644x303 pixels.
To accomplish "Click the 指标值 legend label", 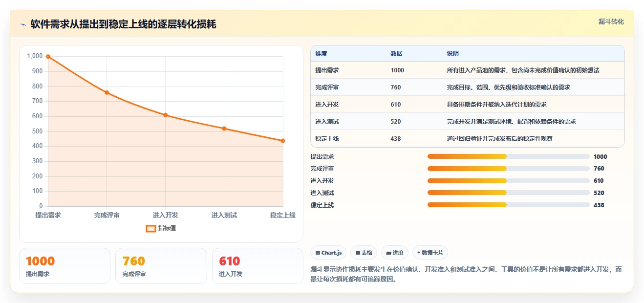I will click(167, 228).
